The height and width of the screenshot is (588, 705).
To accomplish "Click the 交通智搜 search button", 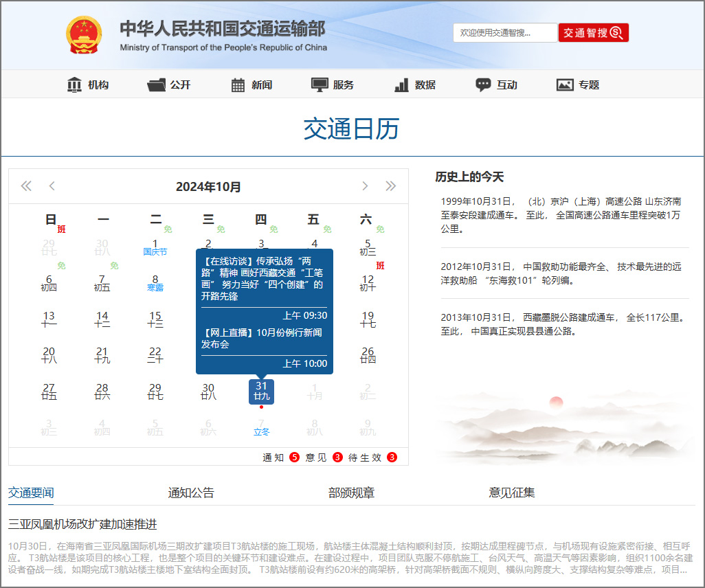I will click(x=593, y=33).
